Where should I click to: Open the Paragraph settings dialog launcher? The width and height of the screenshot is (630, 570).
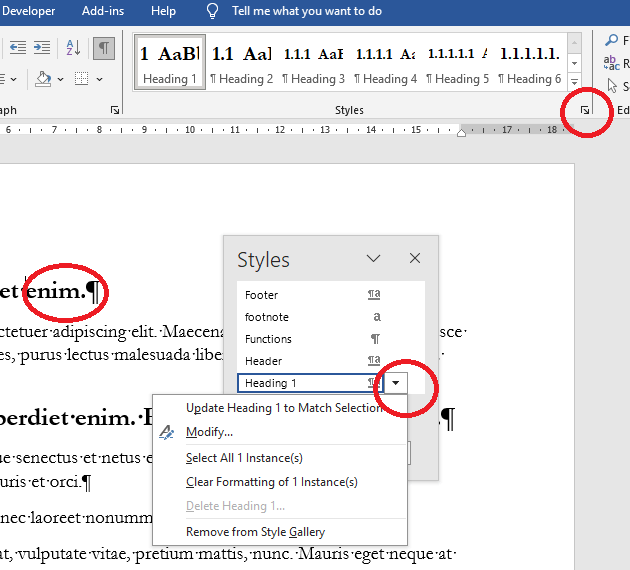click(x=115, y=110)
